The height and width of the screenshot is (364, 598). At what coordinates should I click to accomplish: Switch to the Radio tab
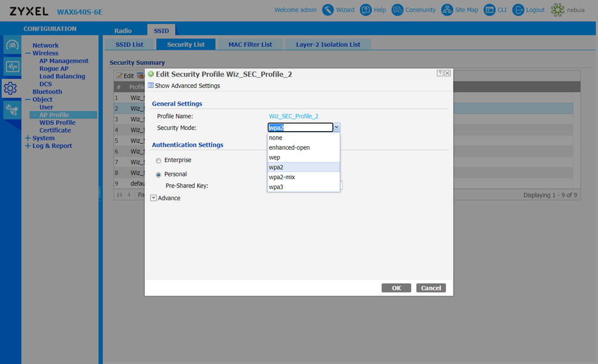coord(123,30)
